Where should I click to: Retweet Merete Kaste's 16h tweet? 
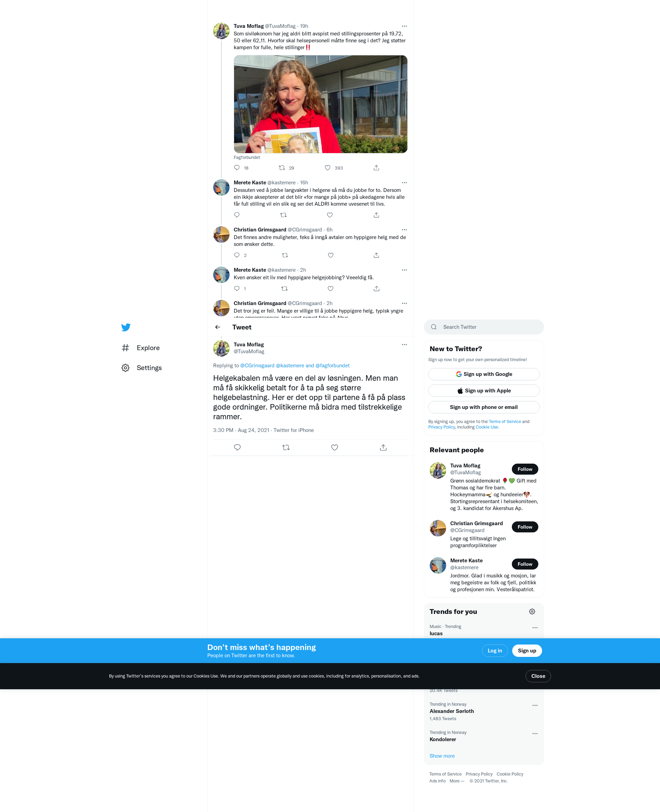[283, 215]
